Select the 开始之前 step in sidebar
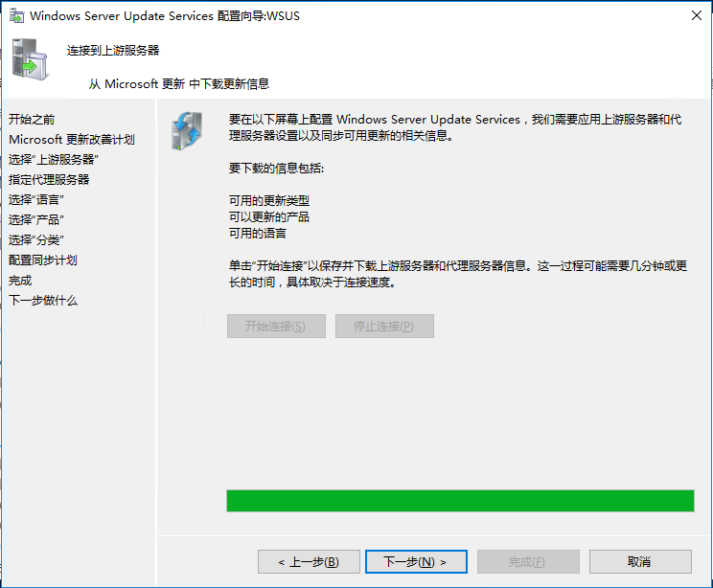 [x=32, y=120]
